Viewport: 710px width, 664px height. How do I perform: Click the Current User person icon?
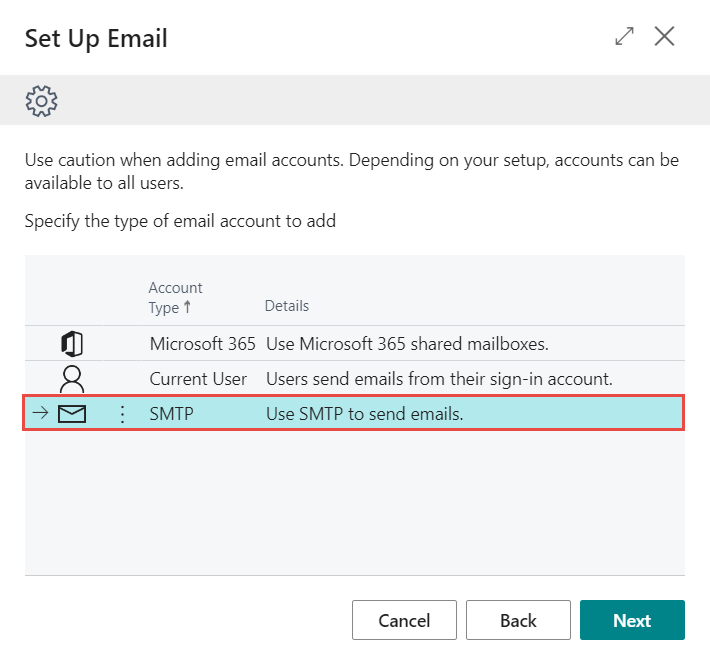pyautogui.click(x=72, y=379)
